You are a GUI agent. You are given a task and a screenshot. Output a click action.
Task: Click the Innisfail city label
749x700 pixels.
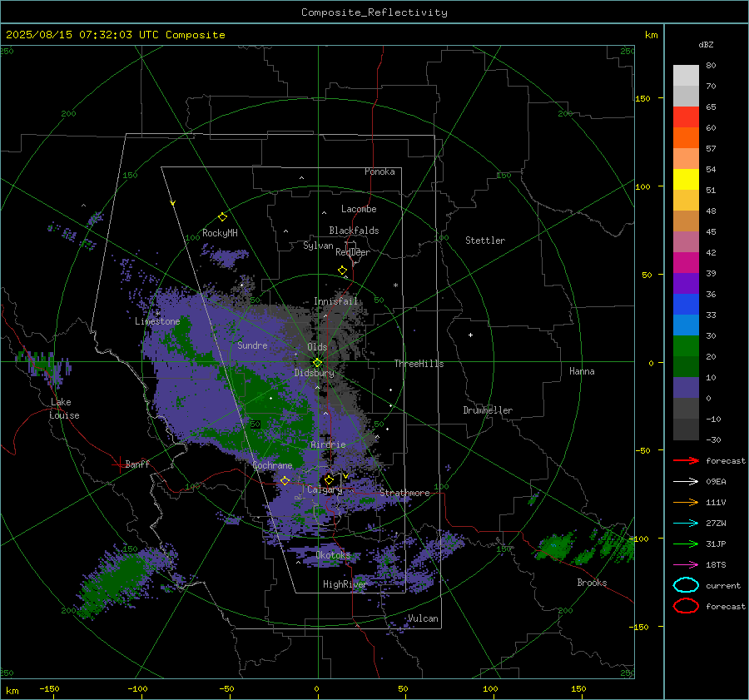point(336,301)
